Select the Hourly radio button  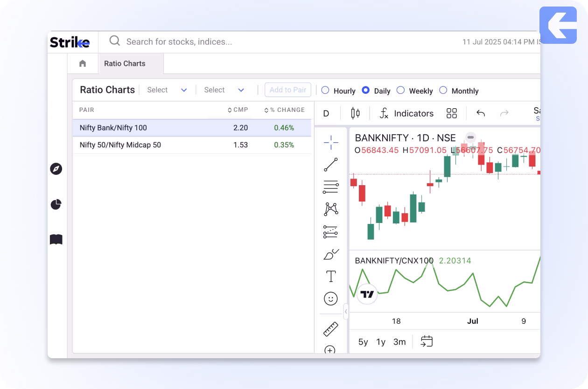[x=325, y=90]
